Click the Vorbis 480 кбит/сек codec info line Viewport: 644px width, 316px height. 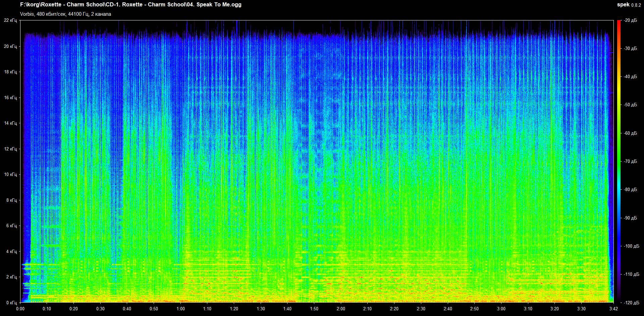[65, 14]
